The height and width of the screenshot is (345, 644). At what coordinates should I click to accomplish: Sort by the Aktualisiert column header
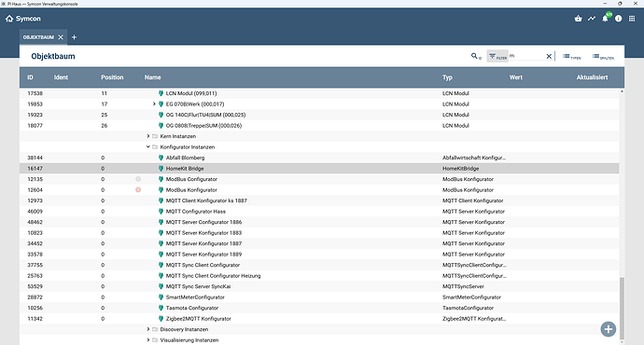click(x=592, y=77)
